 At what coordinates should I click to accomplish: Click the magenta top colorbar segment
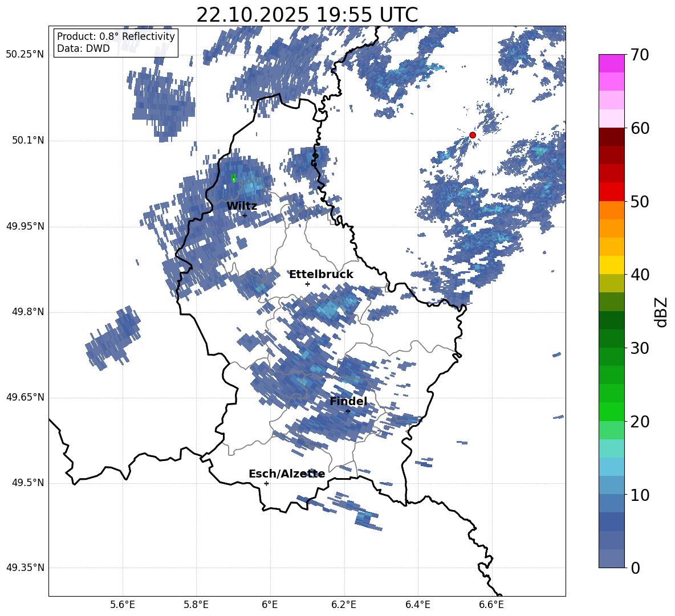611,63
